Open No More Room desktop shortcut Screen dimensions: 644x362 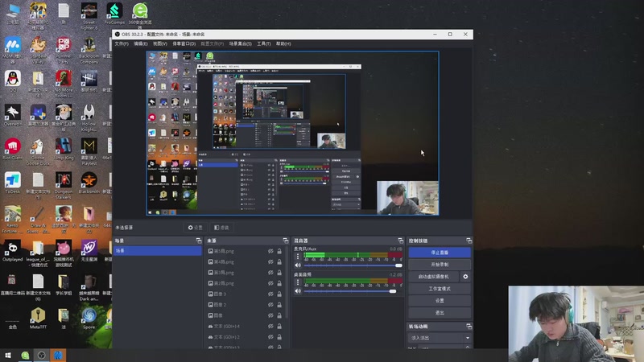[64, 84]
